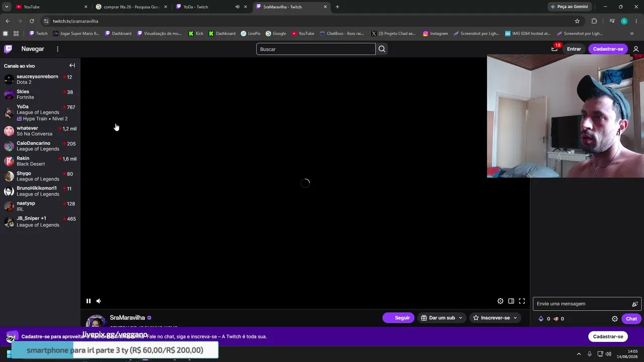Close the comprar fifa 26 tab

tap(166, 7)
